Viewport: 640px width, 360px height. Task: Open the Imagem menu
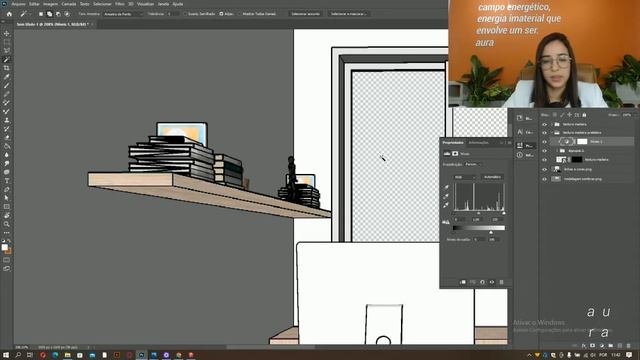(x=50, y=4)
